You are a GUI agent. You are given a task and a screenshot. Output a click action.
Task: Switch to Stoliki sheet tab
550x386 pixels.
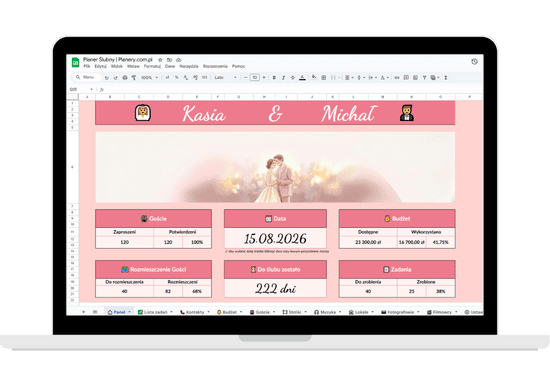(295, 312)
